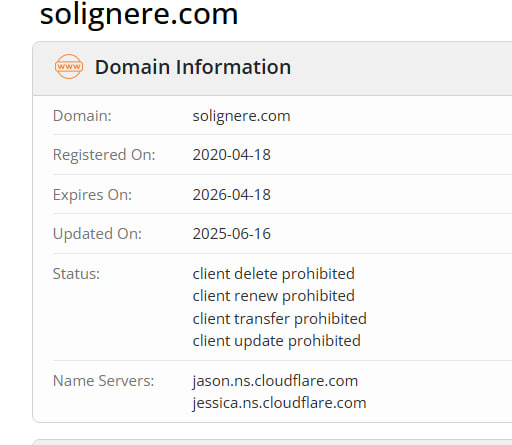
Task: Click the Domain: label
Action: [82, 116]
